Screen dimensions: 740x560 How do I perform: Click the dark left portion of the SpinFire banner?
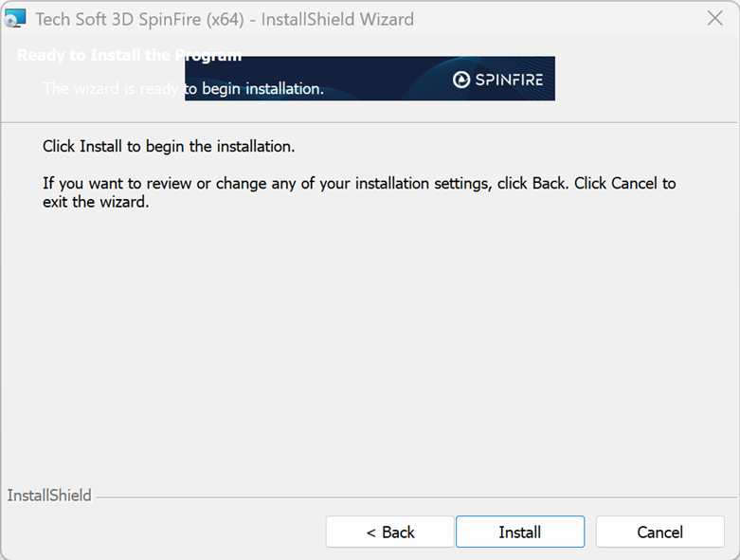[x=284, y=78]
